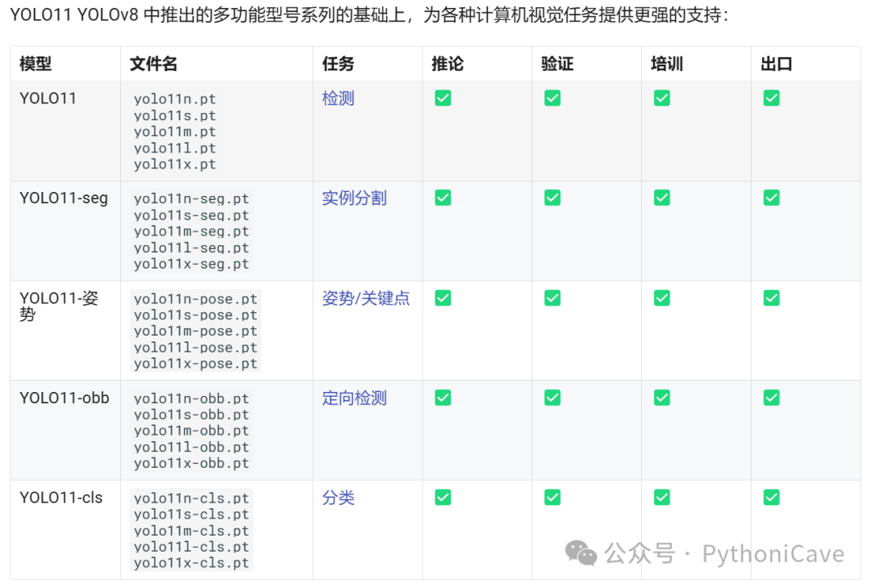The image size is (871, 588).
Task: Open the 姿势/关键点 task link
Action: [365, 298]
